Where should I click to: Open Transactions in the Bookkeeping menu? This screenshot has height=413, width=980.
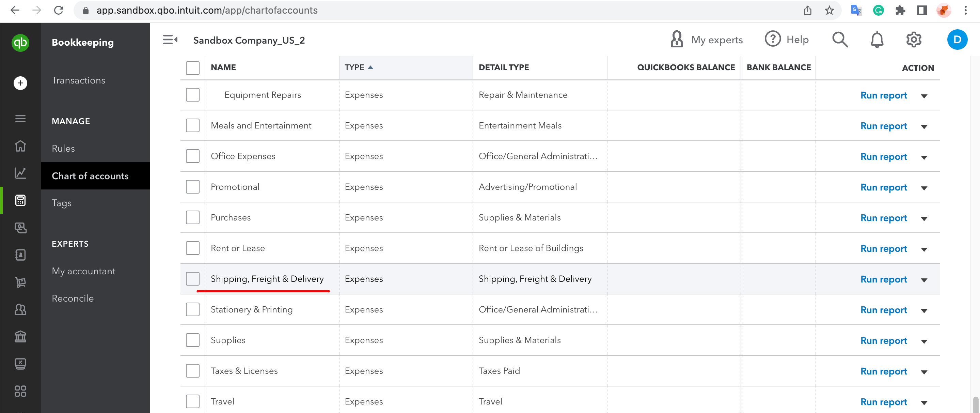[x=78, y=80]
